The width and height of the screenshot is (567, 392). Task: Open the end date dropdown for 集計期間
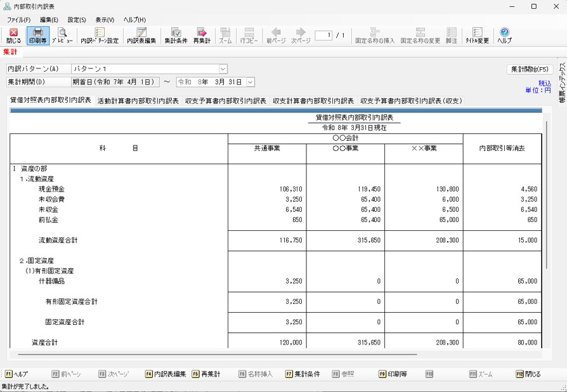click(x=250, y=82)
